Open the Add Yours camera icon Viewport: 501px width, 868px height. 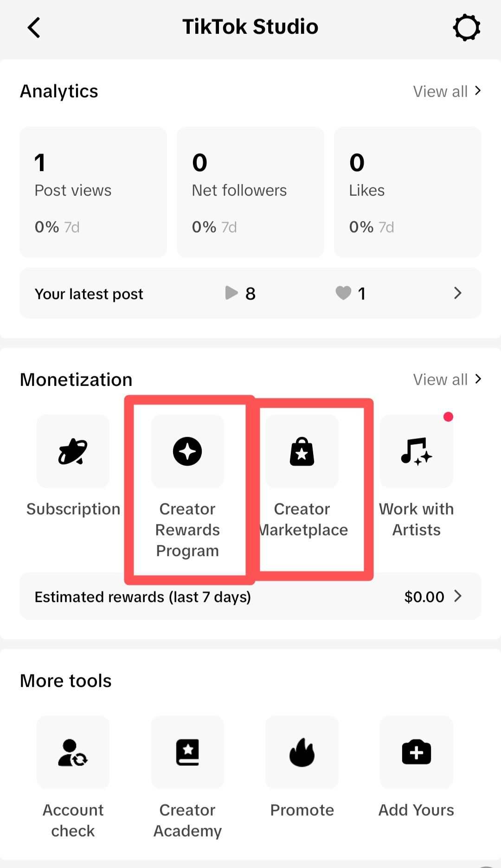(416, 752)
